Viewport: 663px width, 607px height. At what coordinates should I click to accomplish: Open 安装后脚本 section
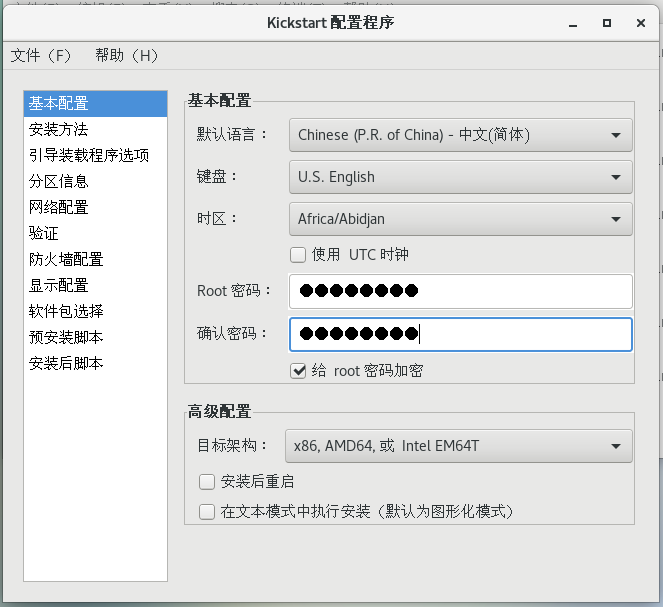tap(96, 364)
